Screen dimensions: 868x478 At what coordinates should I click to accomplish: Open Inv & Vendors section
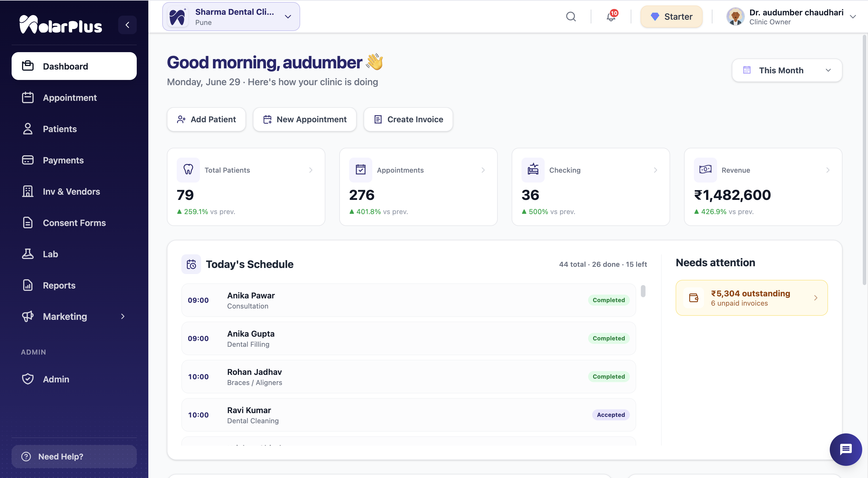[74, 191]
